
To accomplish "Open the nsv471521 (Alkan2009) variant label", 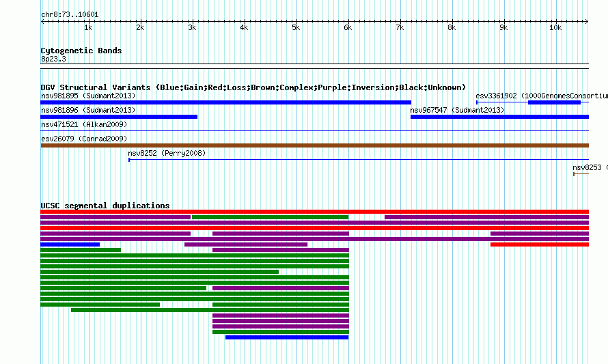I will 84,124.
